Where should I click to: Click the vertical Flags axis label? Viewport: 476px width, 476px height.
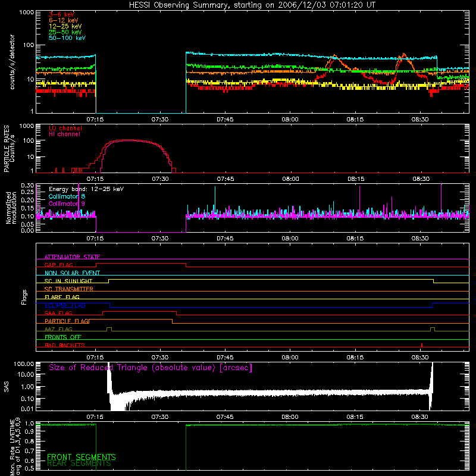tap(24, 297)
